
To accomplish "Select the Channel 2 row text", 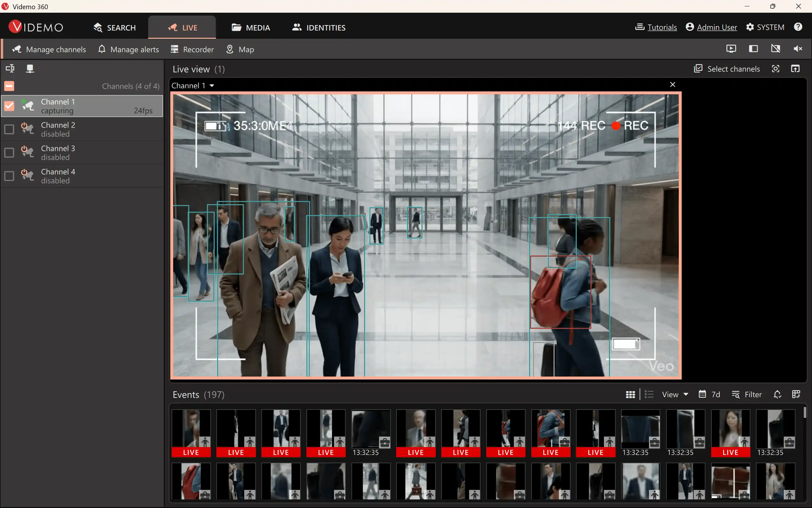I will [58, 129].
